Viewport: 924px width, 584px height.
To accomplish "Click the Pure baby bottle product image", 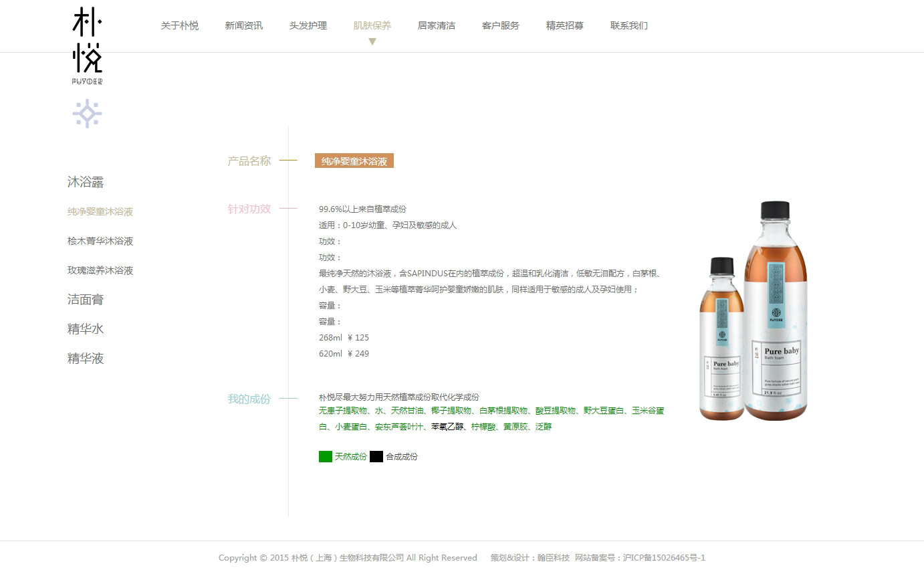I will [754, 311].
